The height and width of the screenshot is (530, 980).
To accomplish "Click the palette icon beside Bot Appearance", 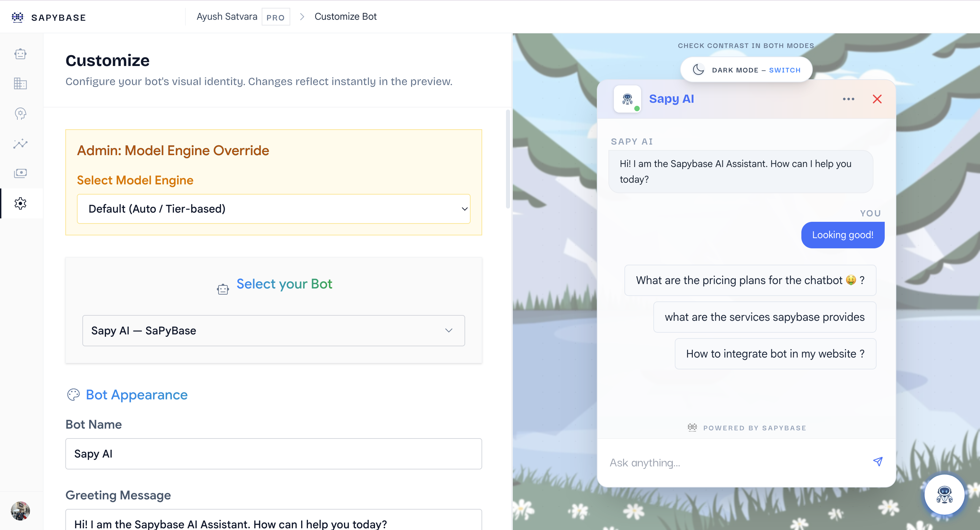I will coord(73,395).
